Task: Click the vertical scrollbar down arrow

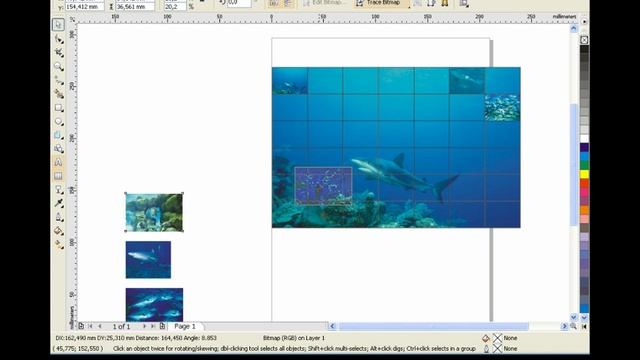Action: coord(573,317)
